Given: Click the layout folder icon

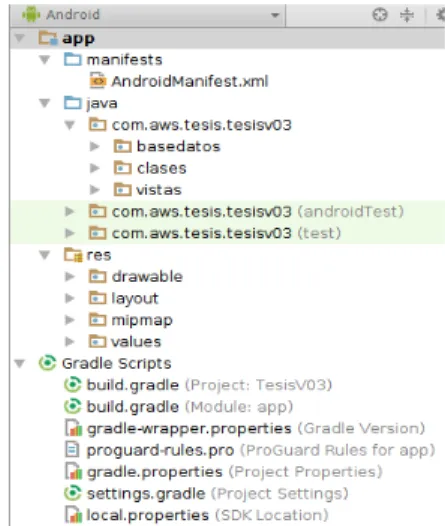Looking at the screenshot, I should [98, 298].
